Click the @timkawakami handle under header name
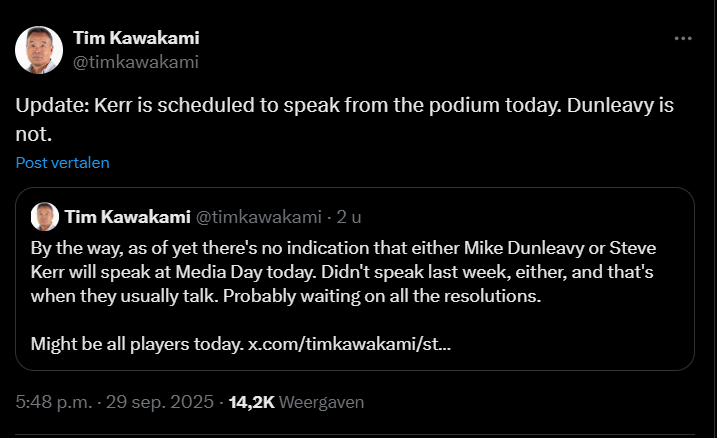 point(136,61)
